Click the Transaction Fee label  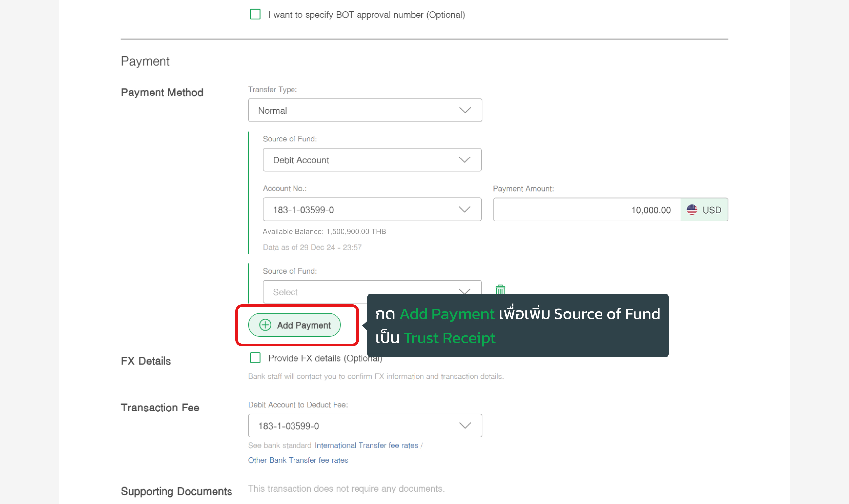click(160, 408)
